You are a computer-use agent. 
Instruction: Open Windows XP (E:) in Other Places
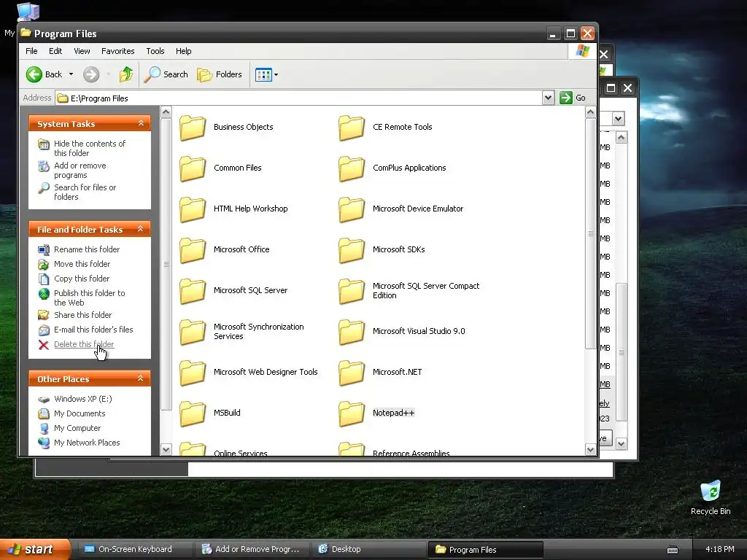click(82, 399)
